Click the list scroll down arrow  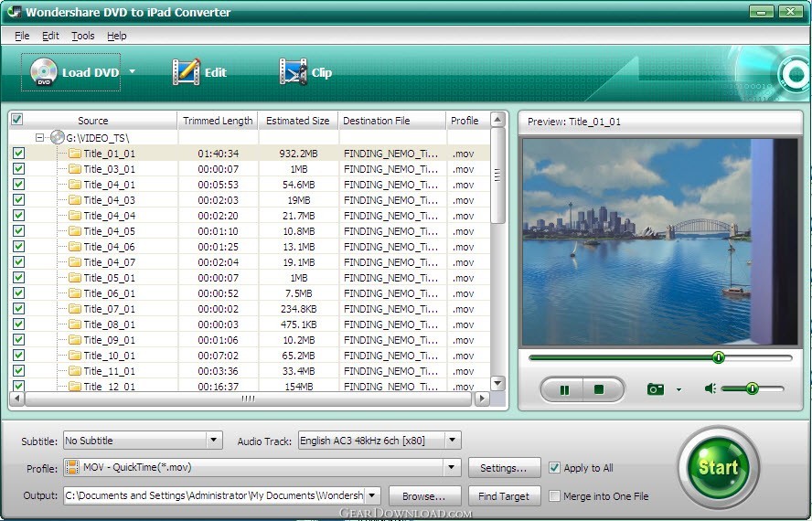pyautogui.click(x=497, y=383)
